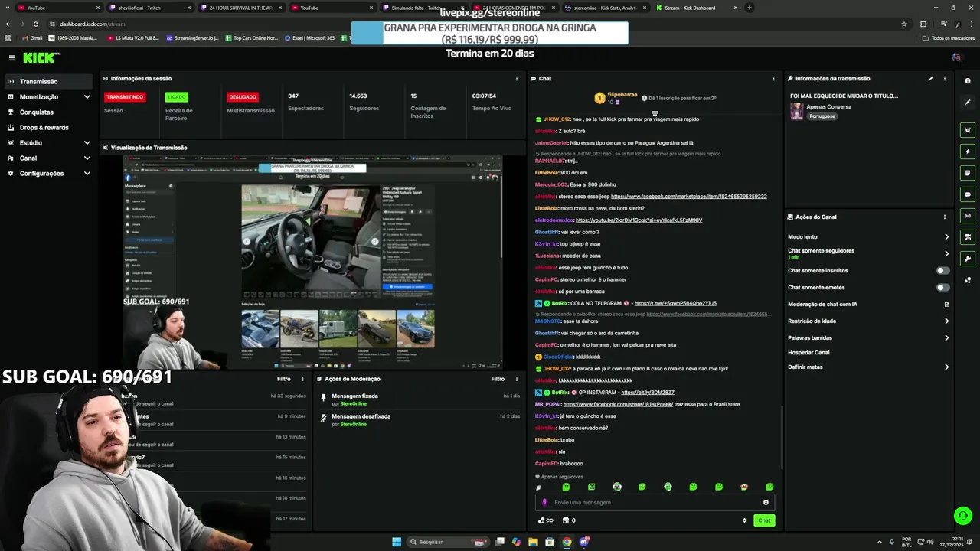The height and width of the screenshot is (551, 980).
Task: Select Transmissão in the sidebar
Action: coord(49,82)
